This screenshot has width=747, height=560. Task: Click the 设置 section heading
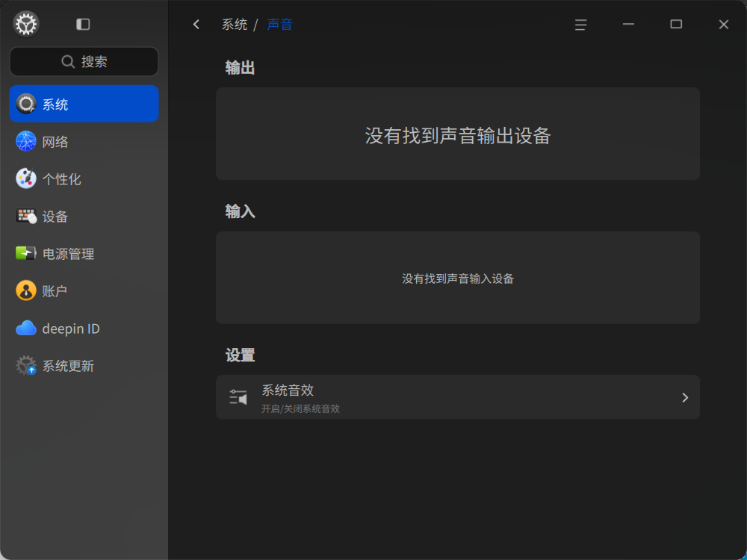point(240,355)
